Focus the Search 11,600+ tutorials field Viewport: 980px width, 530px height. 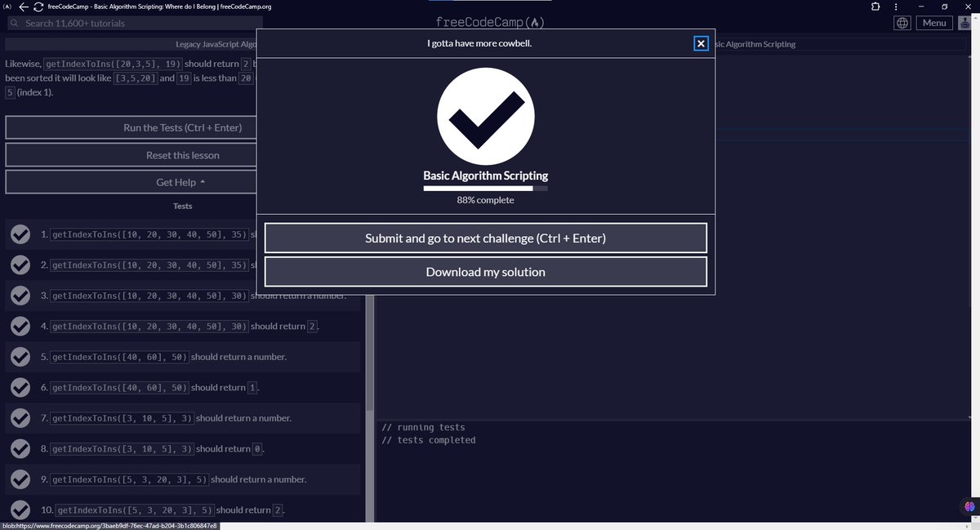(135, 24)
